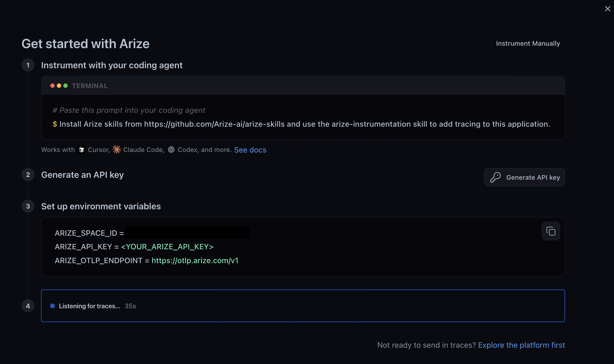Click the Cursor logo icon
614x364 pixels.
coord(81,150)
